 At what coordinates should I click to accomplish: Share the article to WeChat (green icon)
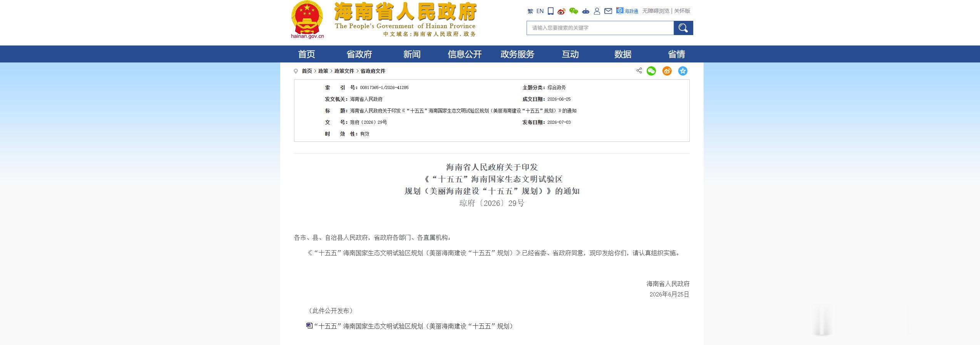tap(651, 71)
